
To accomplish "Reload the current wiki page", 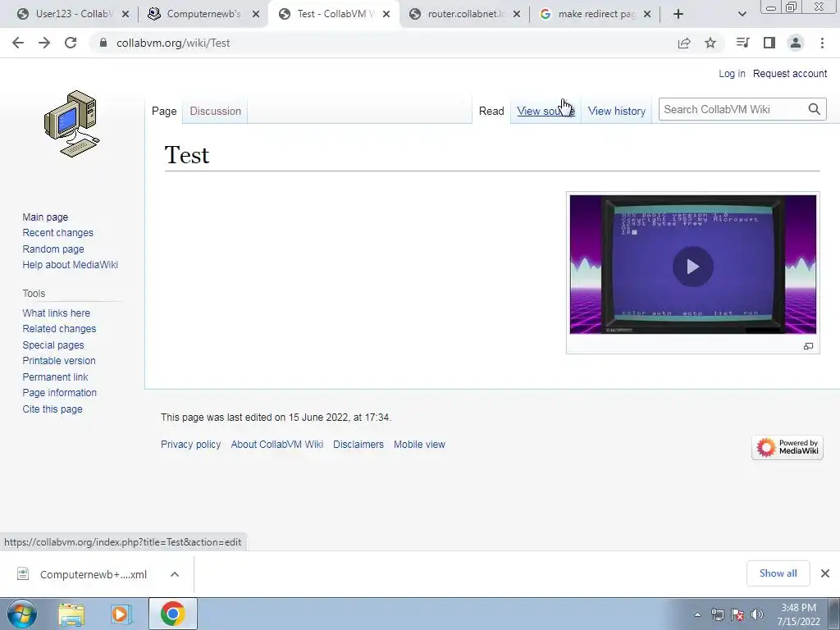I will (x=71, y=43).
